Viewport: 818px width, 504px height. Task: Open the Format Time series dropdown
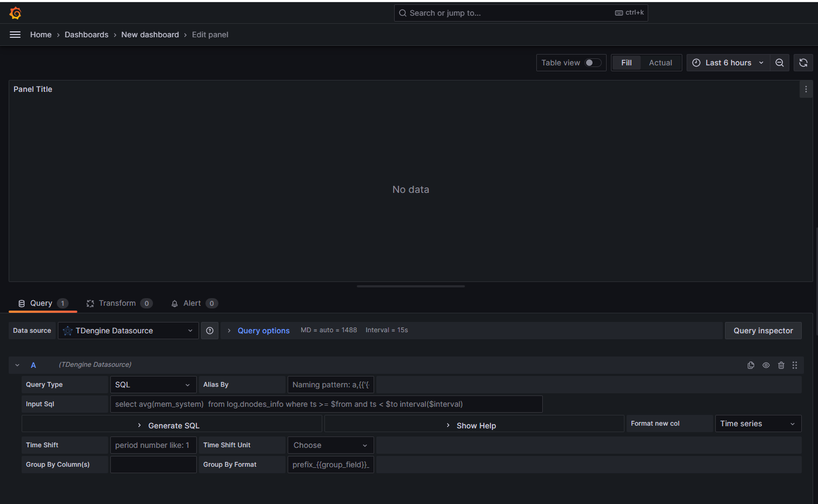[758, 424]
